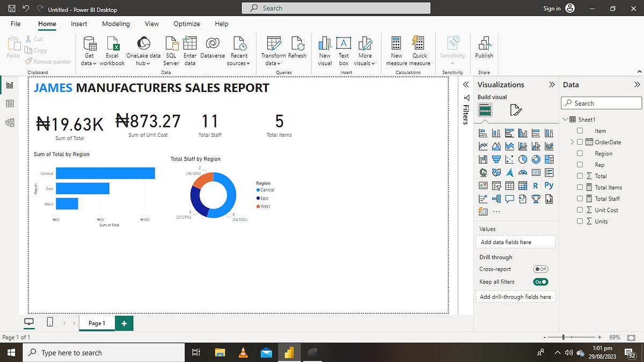The height and width of the screenshot is (362, 644).
Task: Switch to Model view in left sidebar
Action: click(x=10, y=122)
